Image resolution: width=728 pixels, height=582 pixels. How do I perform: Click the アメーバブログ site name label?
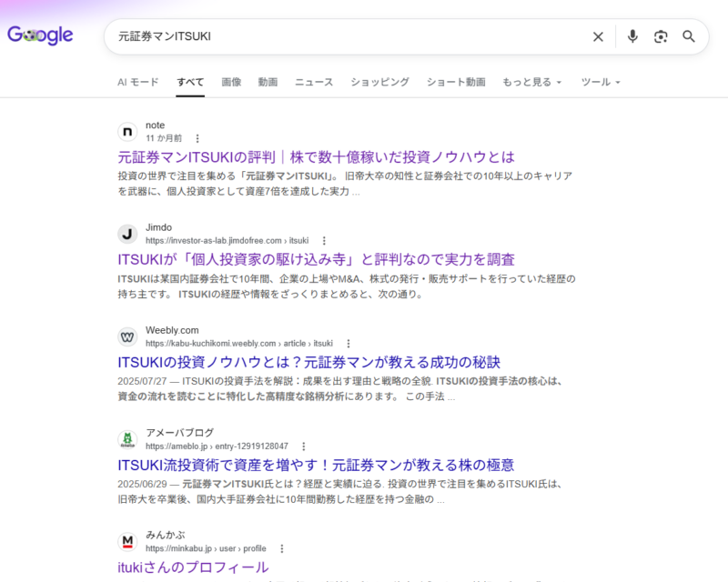(x=179, y=433)
